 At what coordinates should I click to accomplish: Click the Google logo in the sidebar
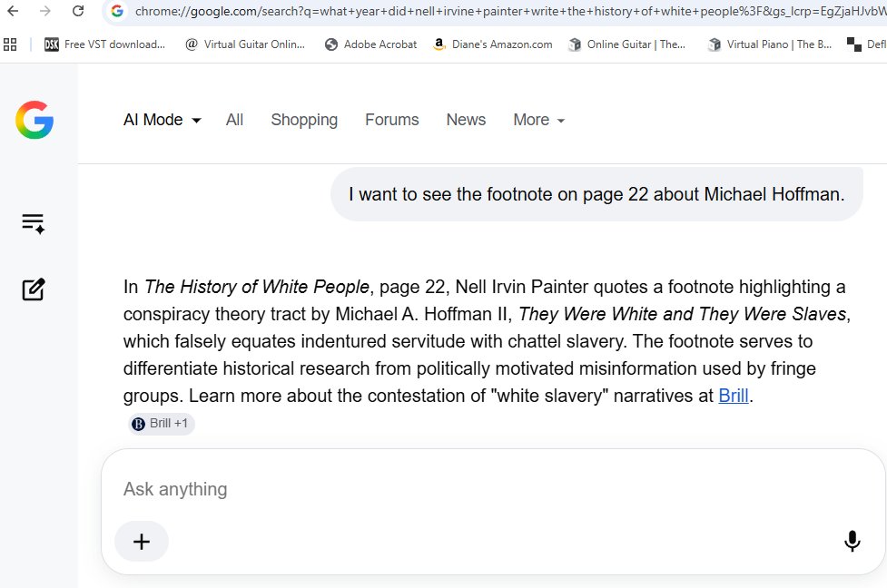coord(34,120)
